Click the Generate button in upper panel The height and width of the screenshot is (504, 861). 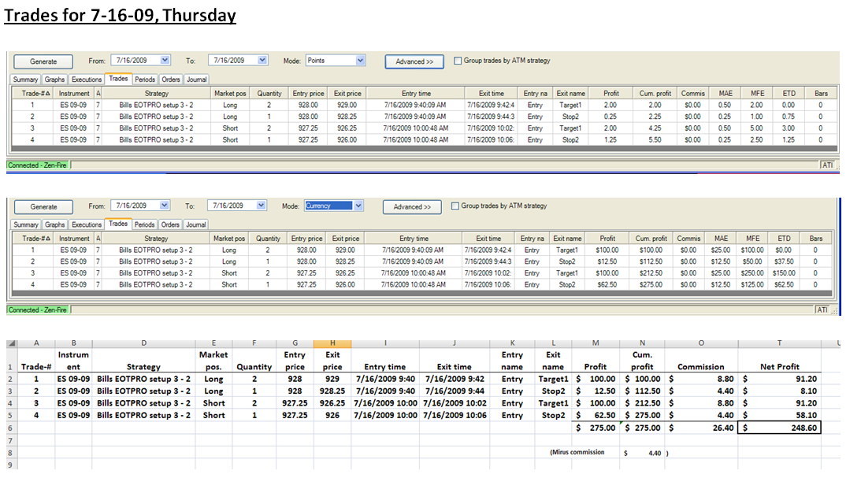pyautogui.click(x=43, y=61)
